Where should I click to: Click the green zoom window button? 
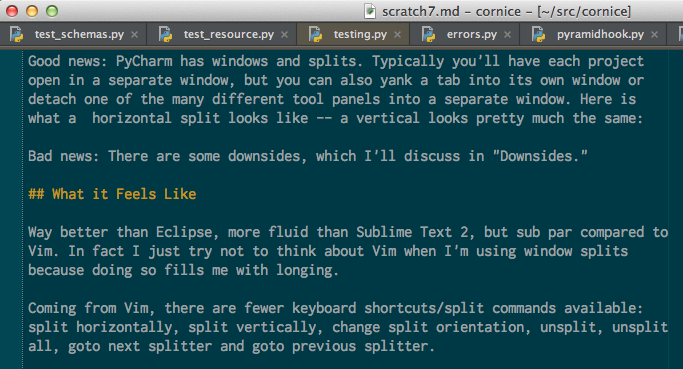click(52, 11)
